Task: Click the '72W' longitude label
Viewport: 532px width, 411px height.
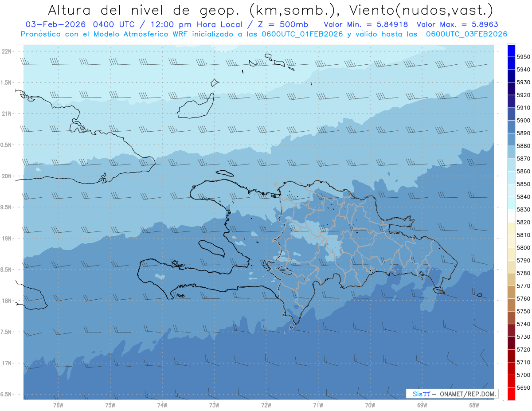Action: [266, 405]
